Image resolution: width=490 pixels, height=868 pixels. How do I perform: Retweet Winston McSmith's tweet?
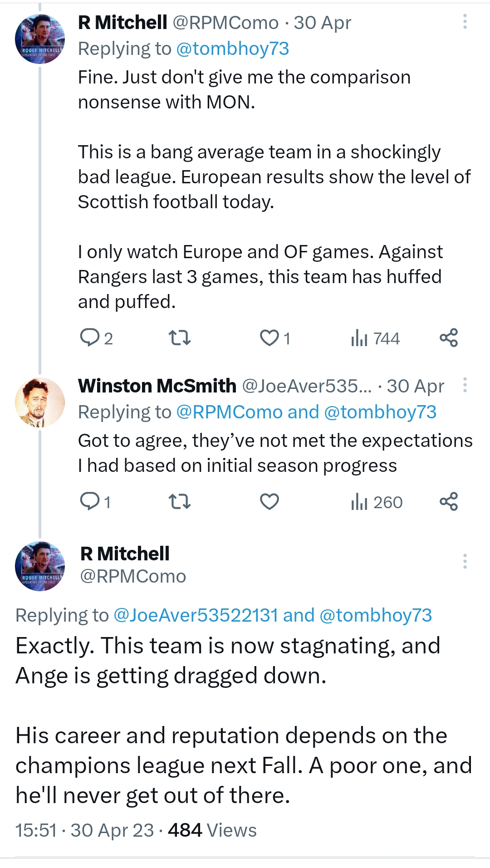[x=179, y=502]
